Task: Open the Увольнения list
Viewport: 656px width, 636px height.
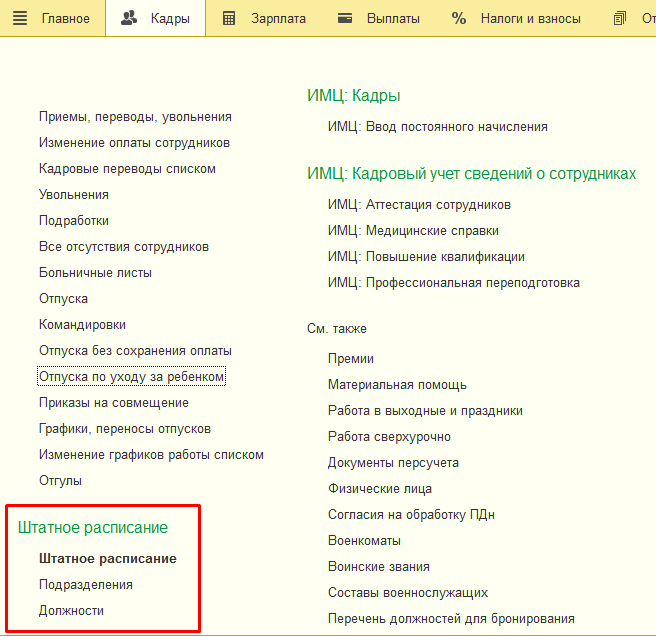Action: coord(74,195)
